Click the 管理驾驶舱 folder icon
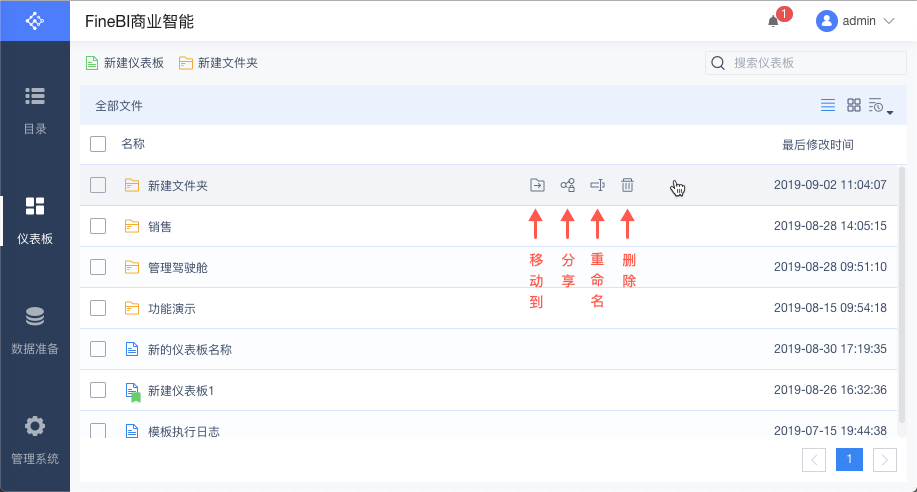 [x=132, y=267]
